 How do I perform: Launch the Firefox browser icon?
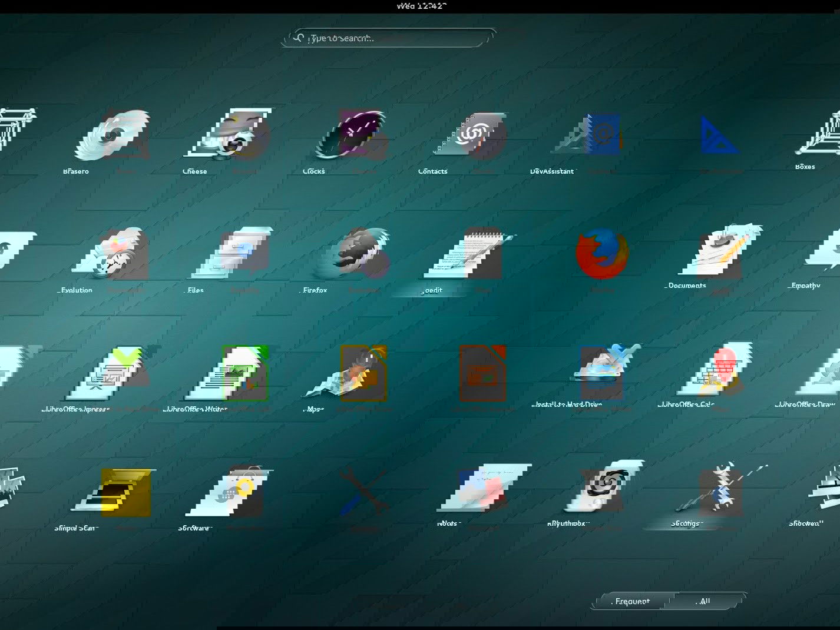coord(602,254)
